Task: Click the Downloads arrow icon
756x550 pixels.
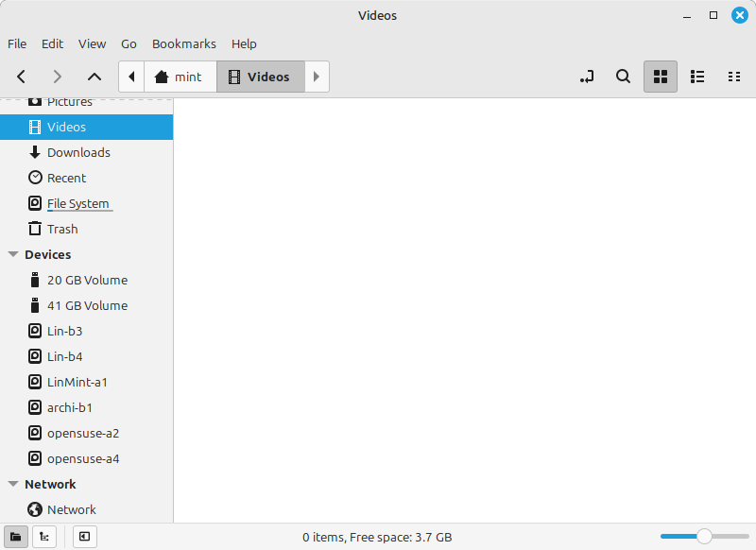Action: [35, 152]
